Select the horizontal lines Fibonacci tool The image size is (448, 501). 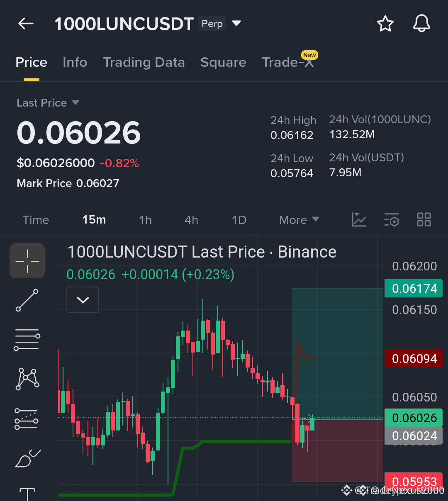click(27, 340)
